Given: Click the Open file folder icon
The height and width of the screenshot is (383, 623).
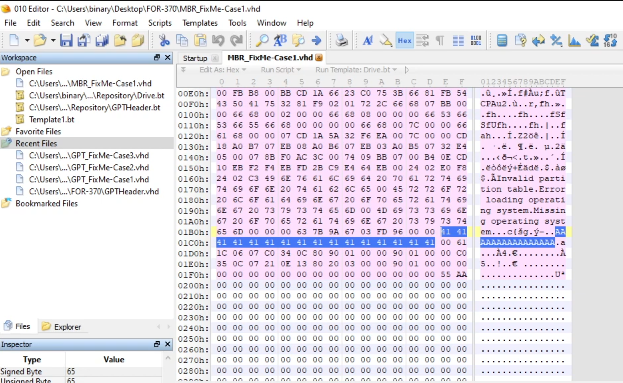Looking at the screenshot, I should point(40,40).
